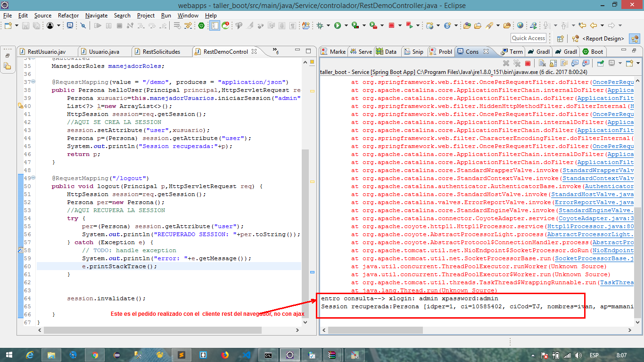Image resolution: width=644 pixels, height=362 pixels.
Task: Maximize the editor area
Action: pos(308,50)
